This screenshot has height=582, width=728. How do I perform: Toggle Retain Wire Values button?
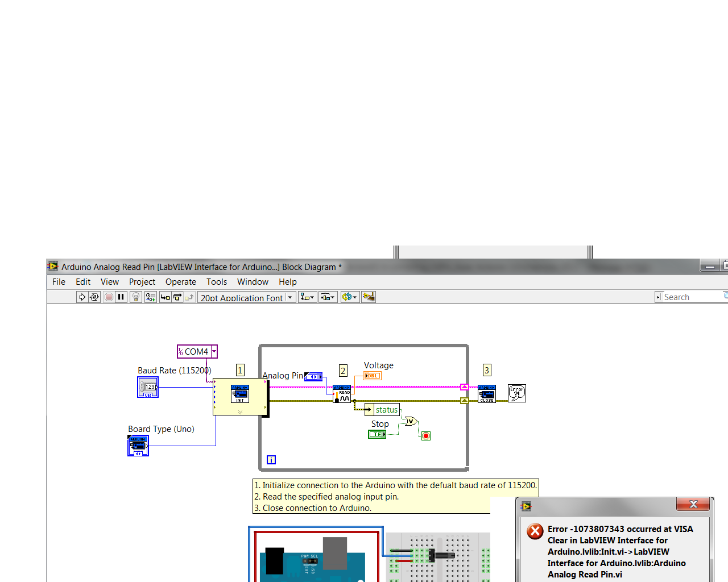[x=150, y=297]
